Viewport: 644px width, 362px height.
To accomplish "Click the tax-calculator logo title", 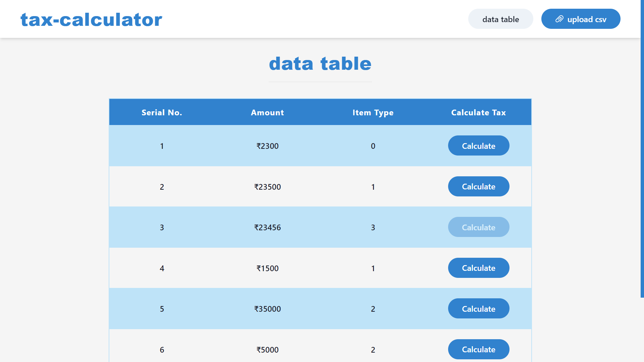I will tap(91, 19).
